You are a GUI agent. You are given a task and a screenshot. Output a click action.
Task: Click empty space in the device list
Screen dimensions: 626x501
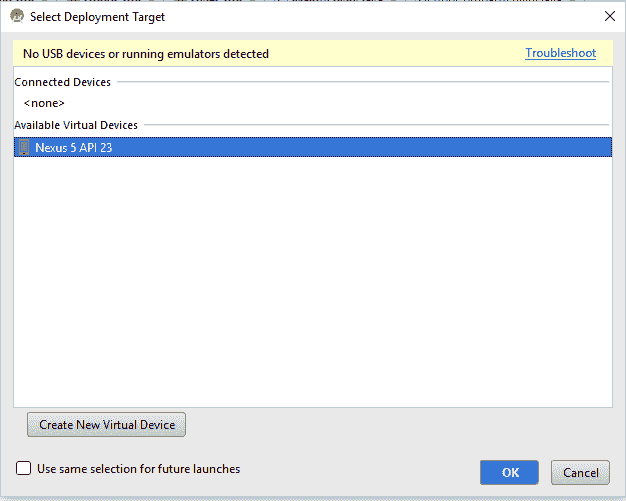[x=312, y=280]
